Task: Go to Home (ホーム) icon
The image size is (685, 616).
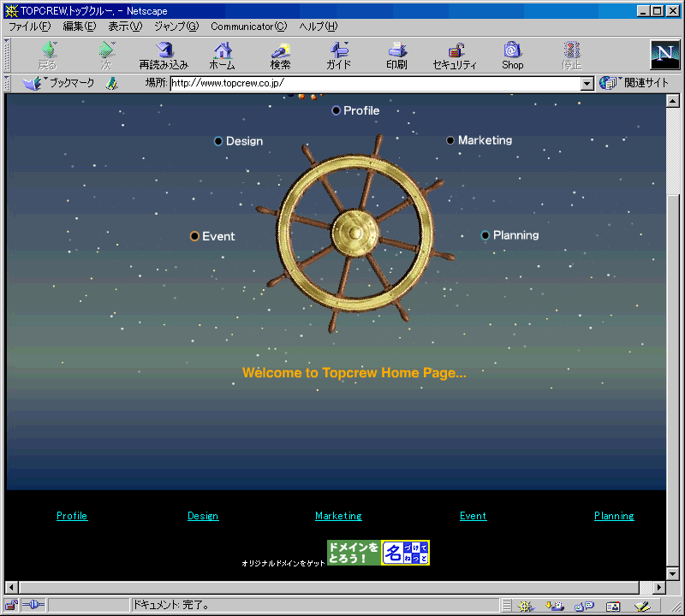Action: click(222, 56)
